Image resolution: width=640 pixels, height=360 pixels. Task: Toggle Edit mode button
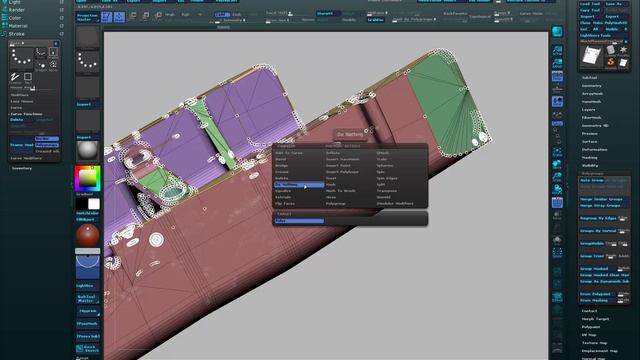(107, 17)
